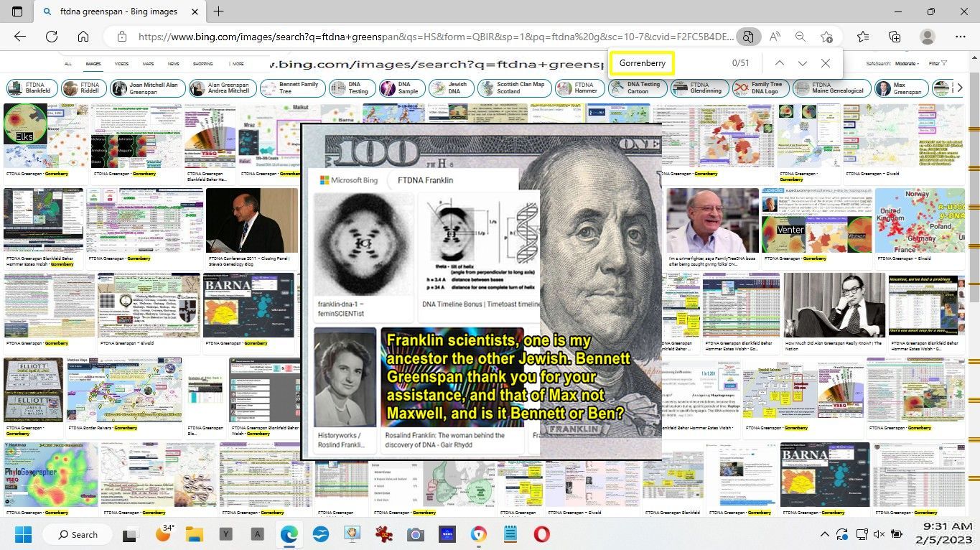Viewport: 980px width, 550px height.
Task: Jump to next find result
Action: pyautogui.click(x=803, y=63)
